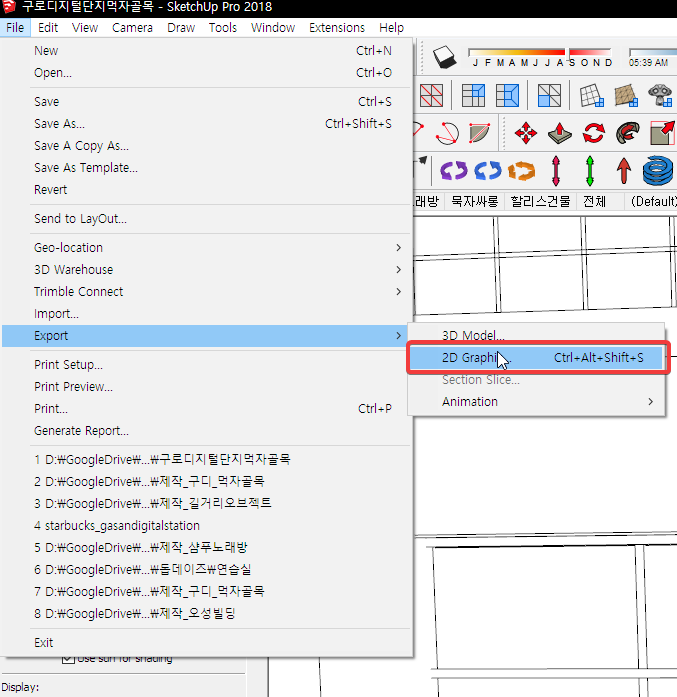
Task: Adjust the shadow time-of-day slider
Action: [653, 52]
